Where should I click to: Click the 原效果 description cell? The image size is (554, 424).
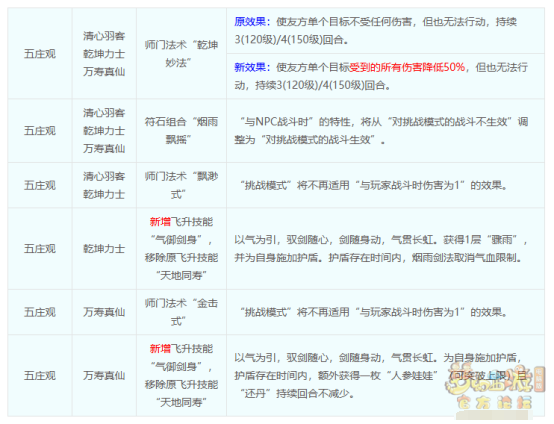(x=385, y=31)
